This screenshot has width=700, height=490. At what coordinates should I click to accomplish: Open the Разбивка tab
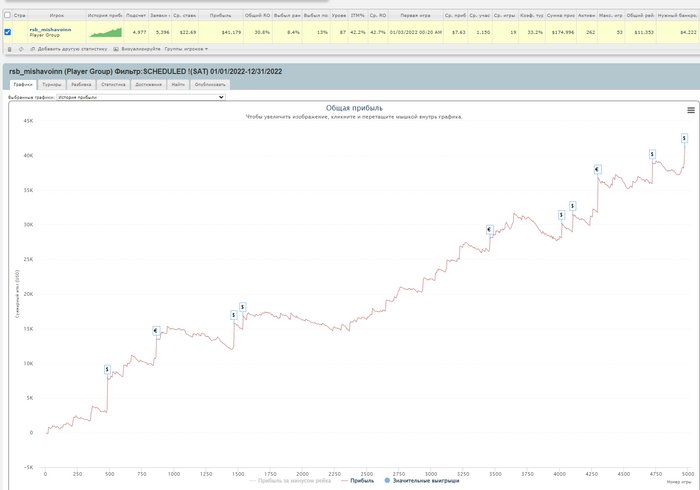click(81, 84)
